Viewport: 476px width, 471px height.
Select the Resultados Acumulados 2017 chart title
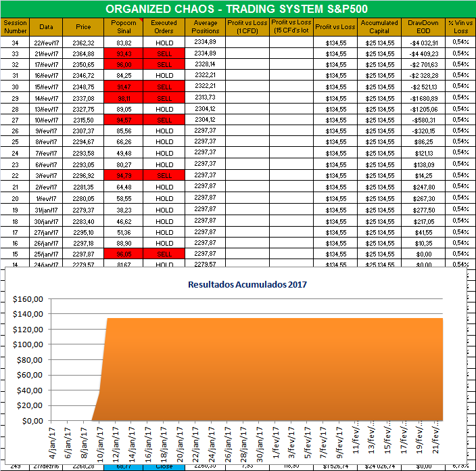(x=247, y=284)
